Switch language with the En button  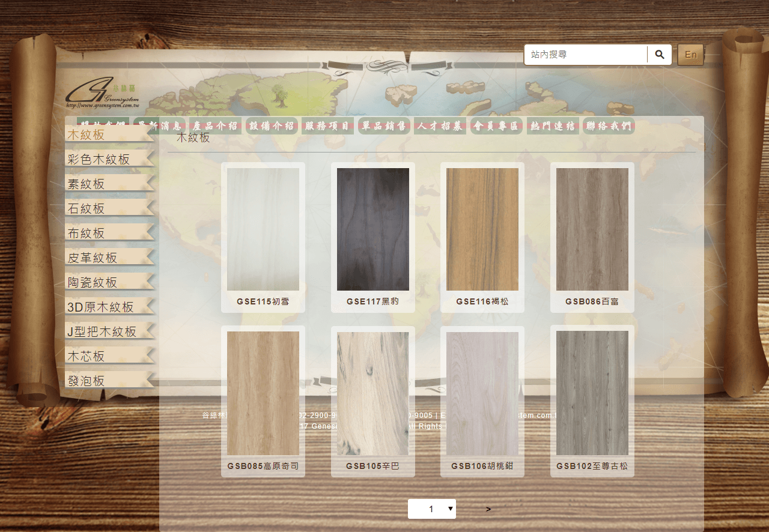pyautogui.click(x=690, y=55)
